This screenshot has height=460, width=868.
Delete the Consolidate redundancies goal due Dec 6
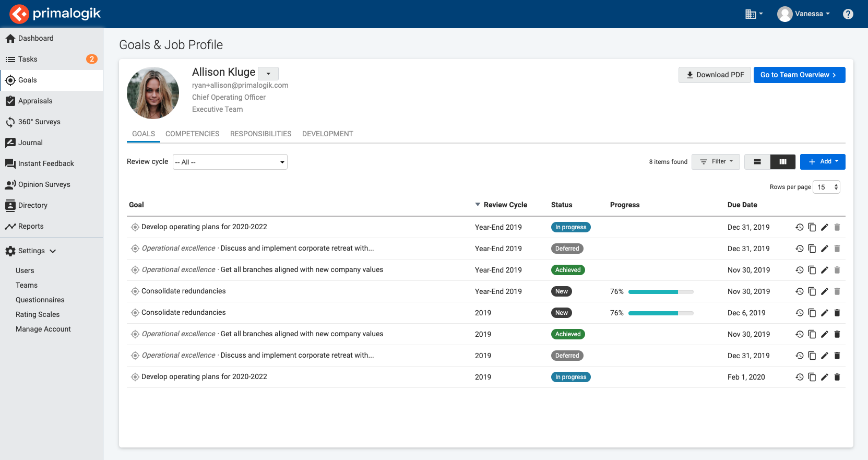(837, 313)
